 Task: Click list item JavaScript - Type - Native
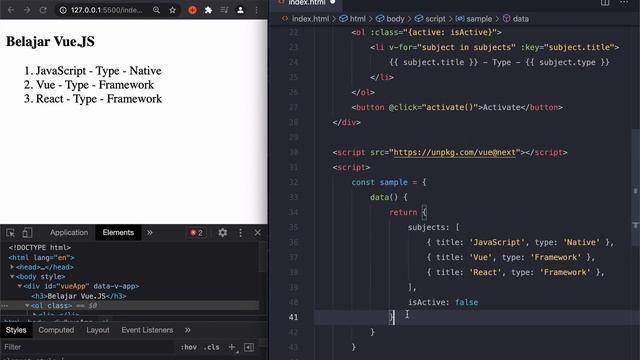tap(98, 71)
